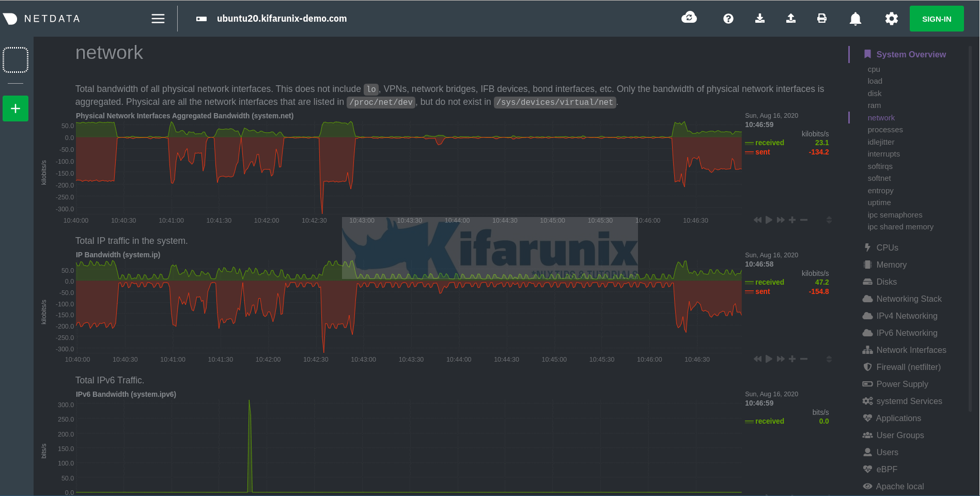Toggle the sent series in system.ip legend
Image resolution: width=980 pixels, height=496 pixels.
[762, 291]
